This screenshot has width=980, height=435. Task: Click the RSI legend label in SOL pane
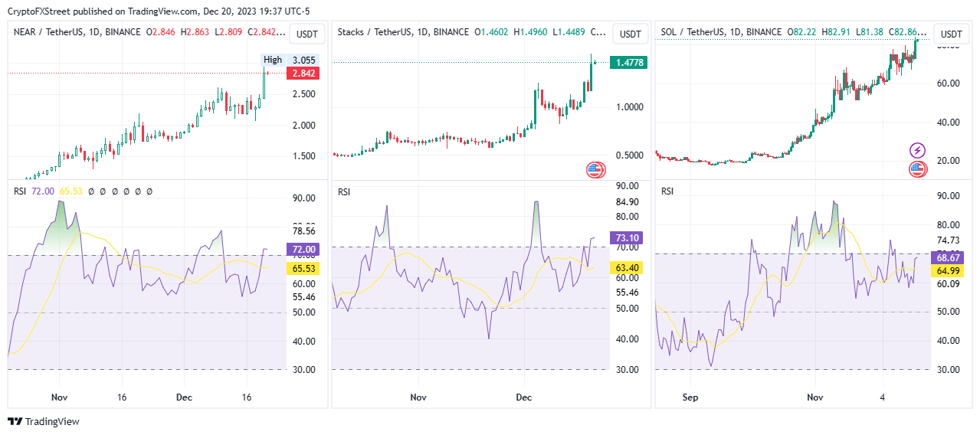(667, 191)
